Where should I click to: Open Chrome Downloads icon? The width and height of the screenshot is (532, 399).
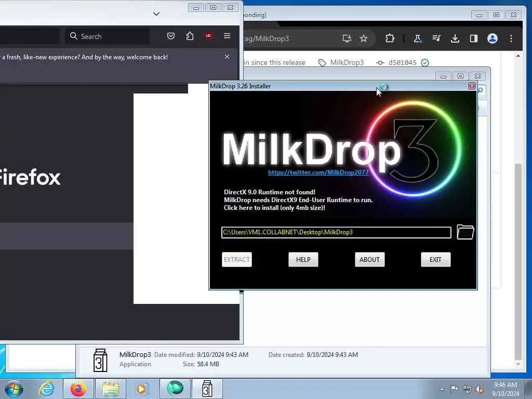point(455,38)
